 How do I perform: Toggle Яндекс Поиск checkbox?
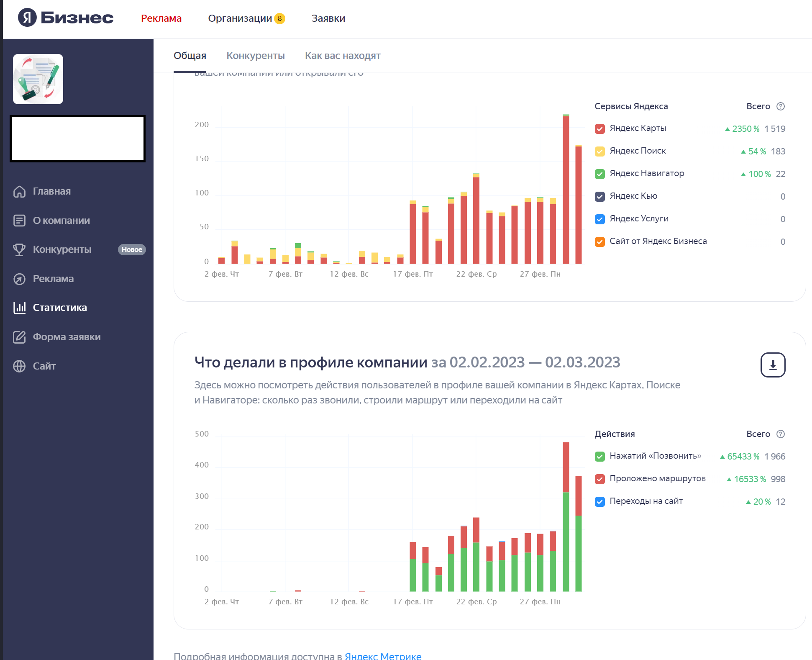(x=599, y=152)
